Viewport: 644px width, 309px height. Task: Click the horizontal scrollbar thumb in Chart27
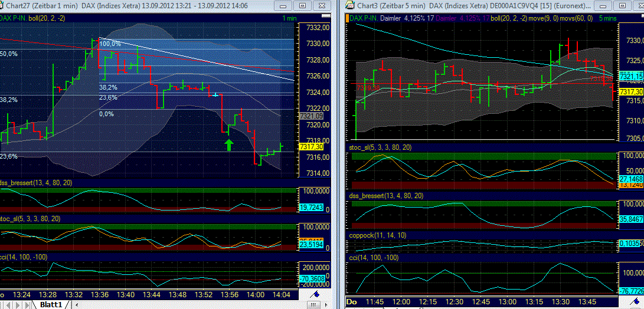tap(313, 304)
